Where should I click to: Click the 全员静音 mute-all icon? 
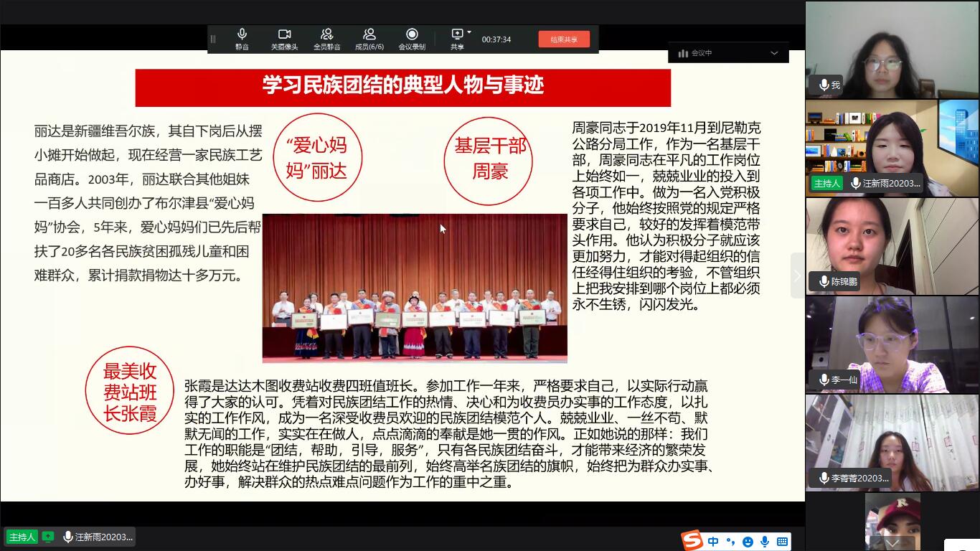pos(326,38)
